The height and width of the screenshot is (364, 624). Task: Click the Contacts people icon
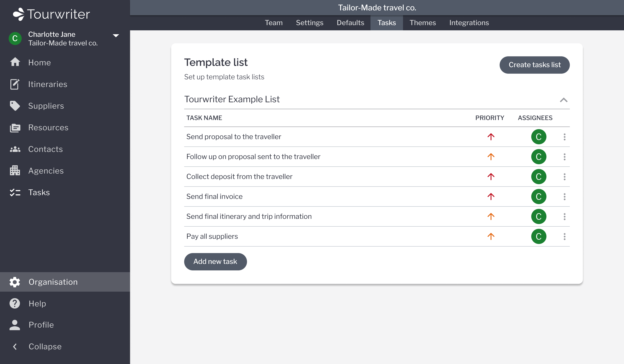coord(15,149)
